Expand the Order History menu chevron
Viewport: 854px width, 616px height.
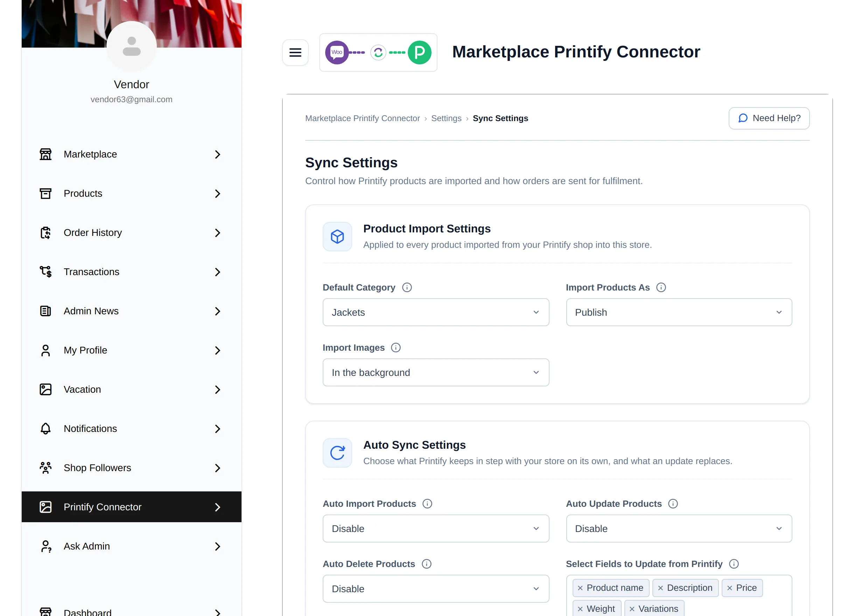tap(217, 233)
